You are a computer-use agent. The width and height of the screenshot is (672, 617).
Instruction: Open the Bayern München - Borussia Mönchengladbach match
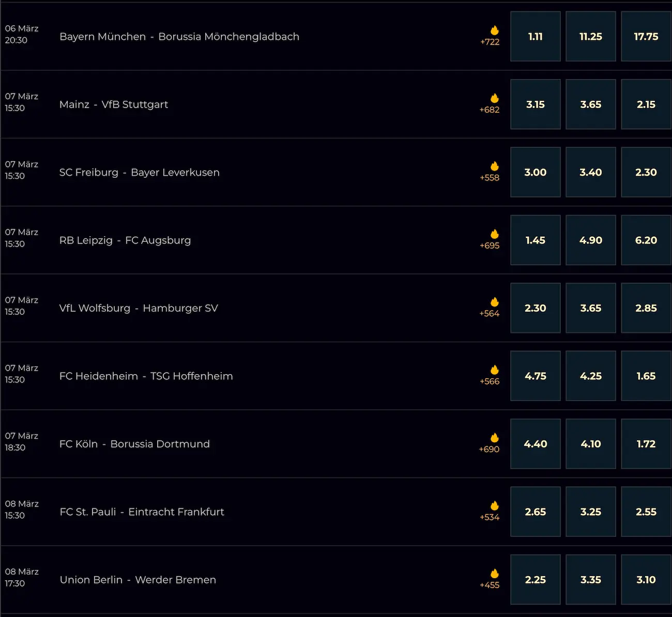[179, 36]
